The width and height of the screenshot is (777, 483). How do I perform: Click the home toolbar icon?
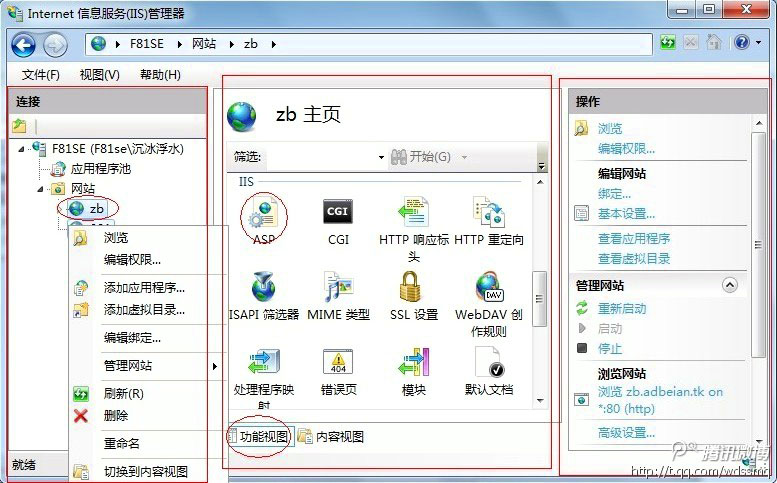tap(714, 43)
